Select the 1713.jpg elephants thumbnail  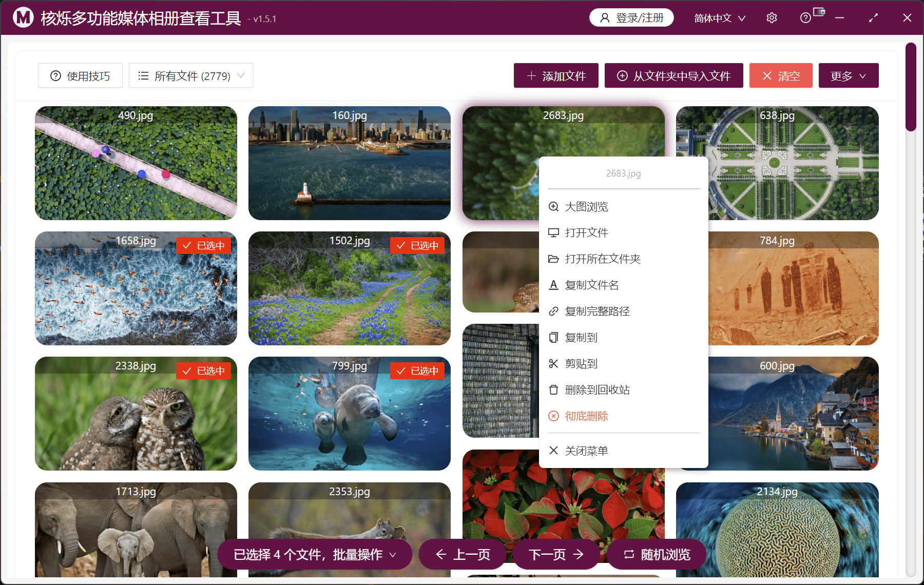[136, 530]
